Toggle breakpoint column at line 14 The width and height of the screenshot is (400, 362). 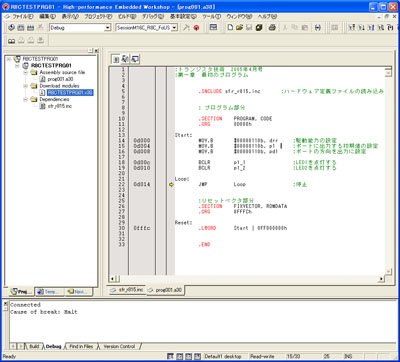pyautogui.click(x=161, y=140)
